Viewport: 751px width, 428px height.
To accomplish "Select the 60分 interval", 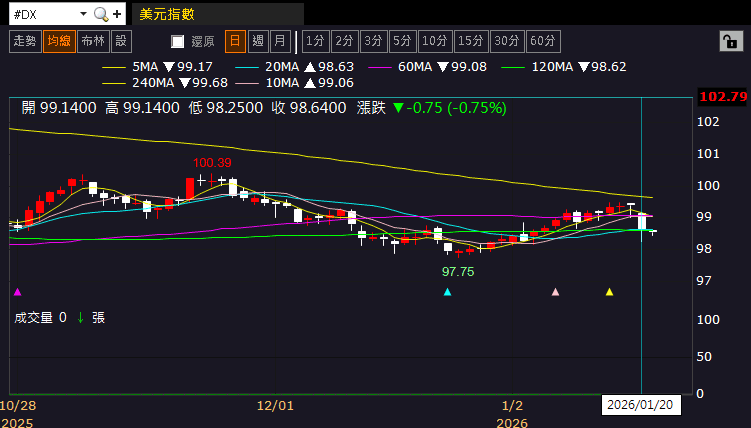I will click(x=543, y=41).
